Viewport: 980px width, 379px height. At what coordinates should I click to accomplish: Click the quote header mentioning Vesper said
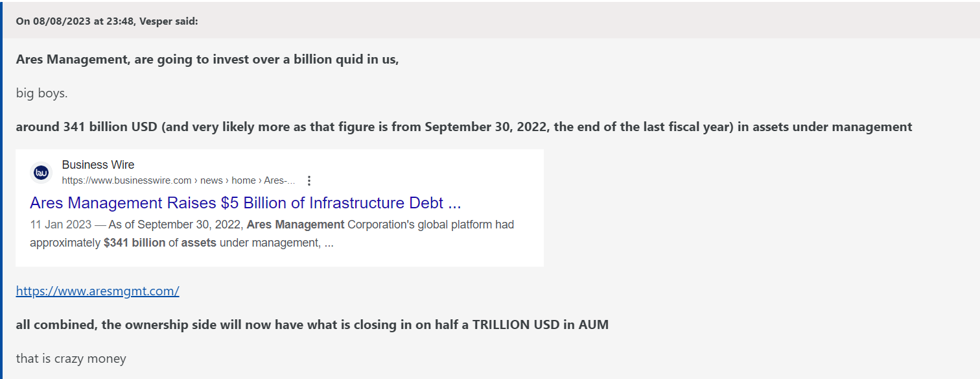point(107,21)
